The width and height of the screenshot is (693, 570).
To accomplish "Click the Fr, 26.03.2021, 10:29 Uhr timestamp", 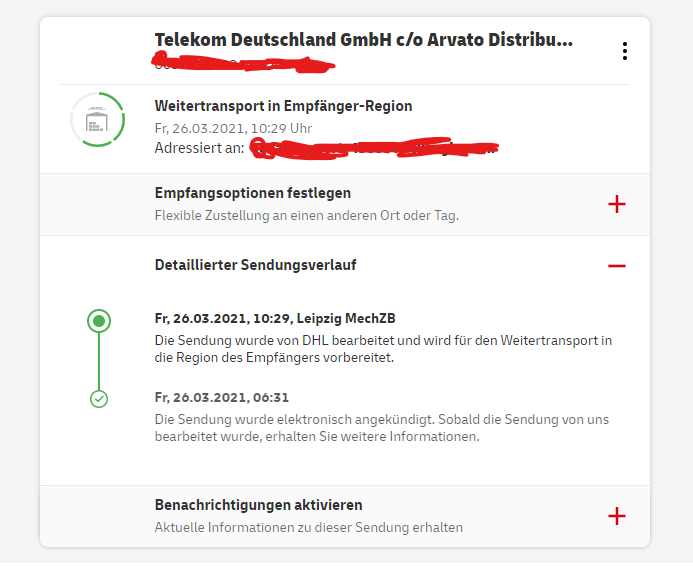I will [x=233, y=129].
